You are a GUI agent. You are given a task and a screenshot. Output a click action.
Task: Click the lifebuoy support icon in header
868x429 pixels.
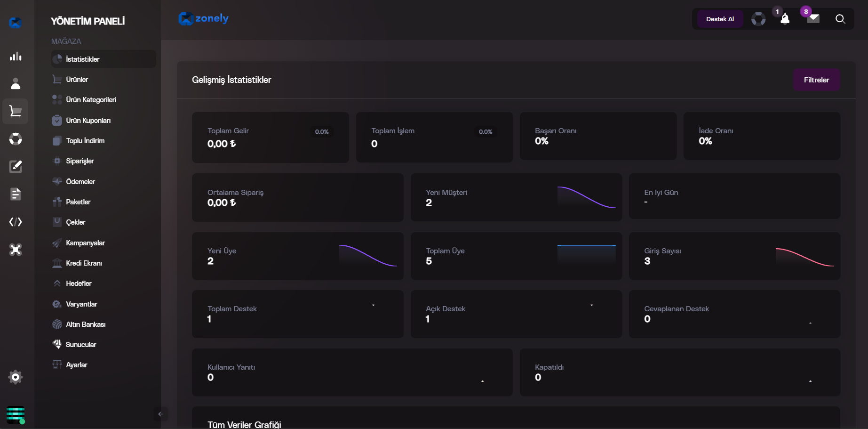point(758,19)
